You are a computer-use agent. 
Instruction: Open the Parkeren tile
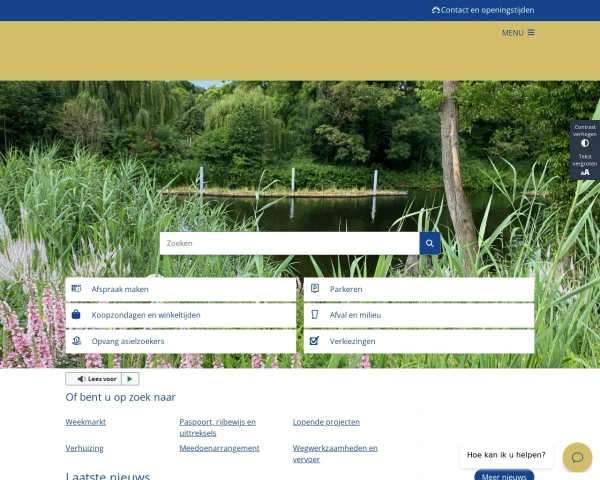419,289
